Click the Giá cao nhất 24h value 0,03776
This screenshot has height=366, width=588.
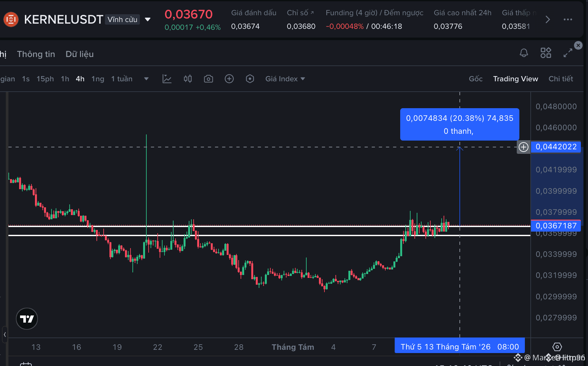448,26
